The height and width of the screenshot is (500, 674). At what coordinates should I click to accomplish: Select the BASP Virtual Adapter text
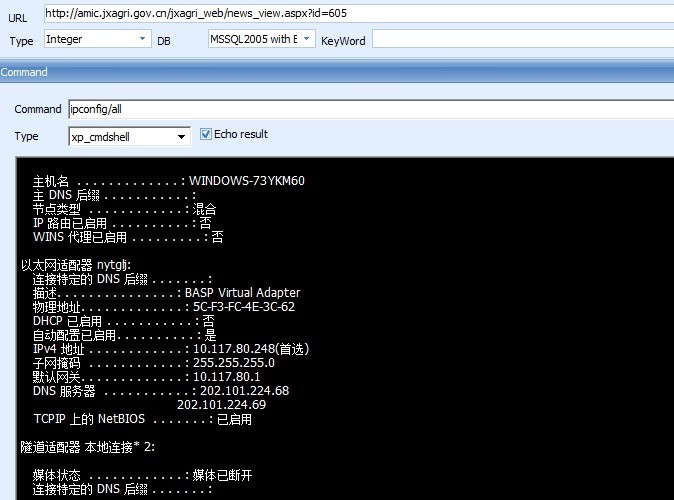point(242,293)
